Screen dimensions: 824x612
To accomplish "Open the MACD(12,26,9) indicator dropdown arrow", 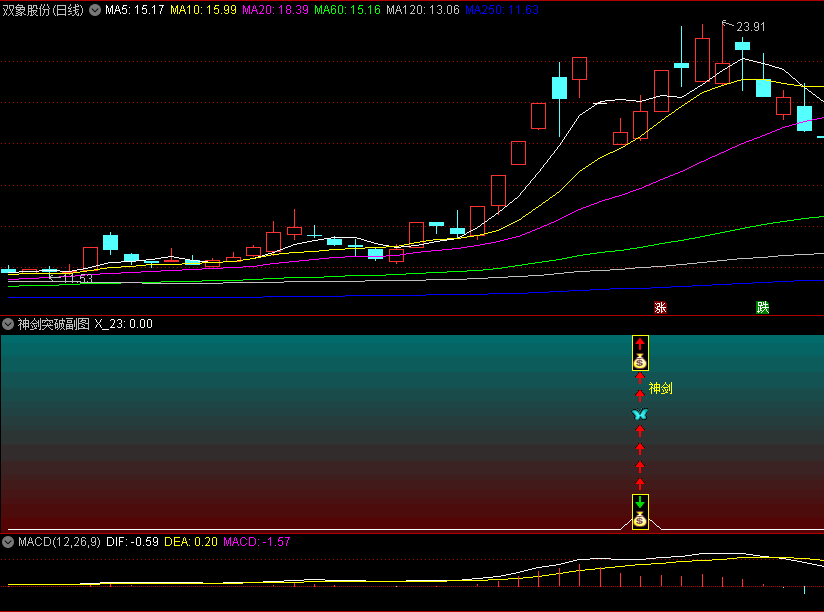I will point(8,542).
